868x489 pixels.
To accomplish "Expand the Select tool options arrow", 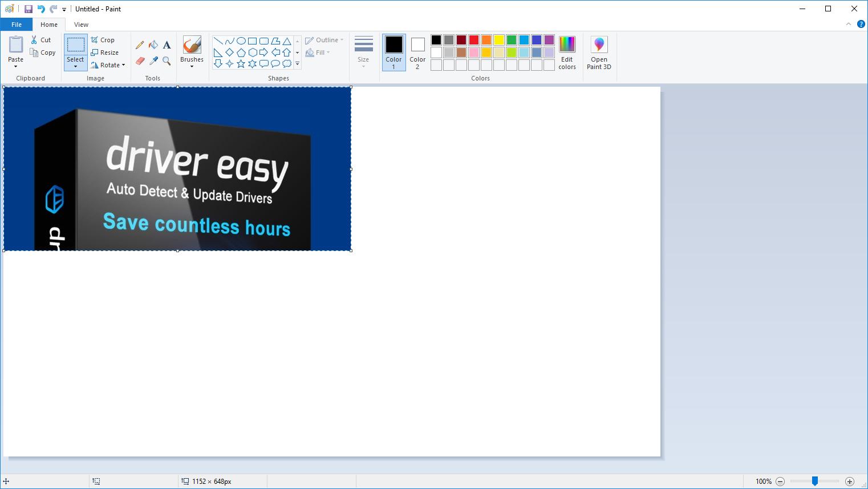I will [75, 66].
